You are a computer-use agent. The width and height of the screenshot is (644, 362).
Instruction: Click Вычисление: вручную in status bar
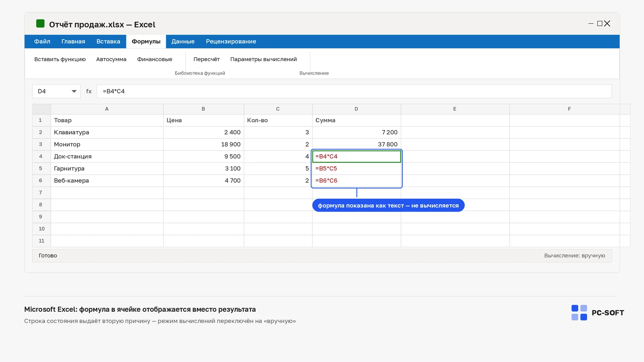click(x=574, y=256)
